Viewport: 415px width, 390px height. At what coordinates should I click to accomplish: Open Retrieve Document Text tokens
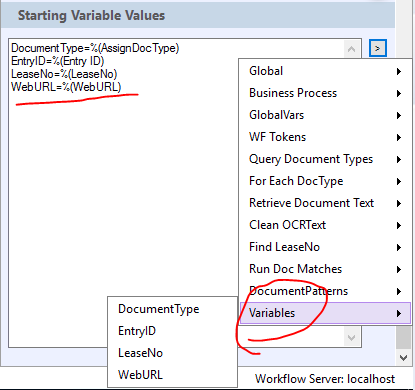[325, 203]
